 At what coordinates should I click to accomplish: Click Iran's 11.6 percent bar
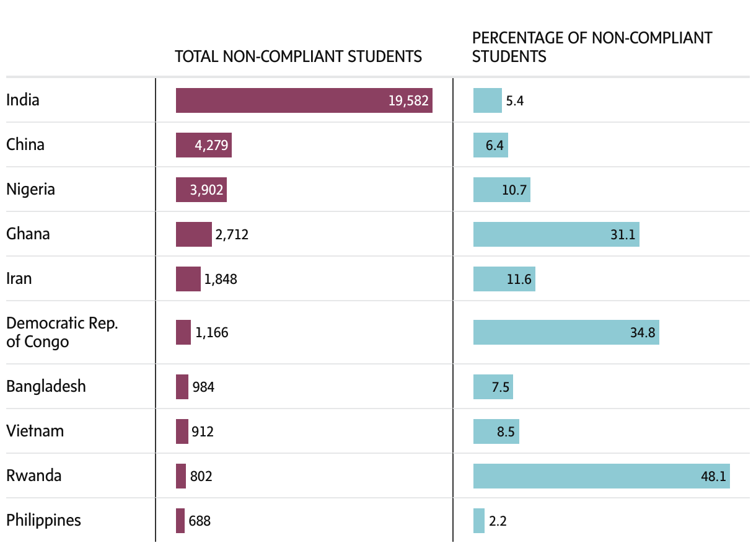pos(504,279)
